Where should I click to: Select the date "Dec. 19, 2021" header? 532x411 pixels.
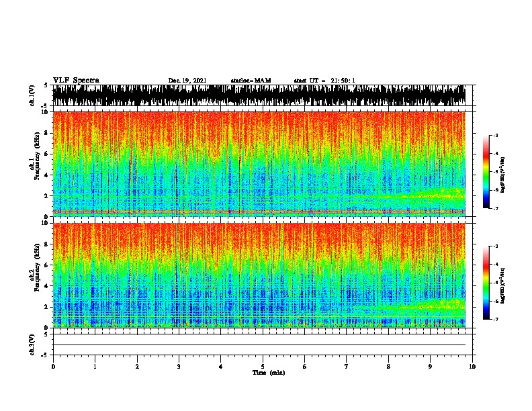click(x=187, y=81)
